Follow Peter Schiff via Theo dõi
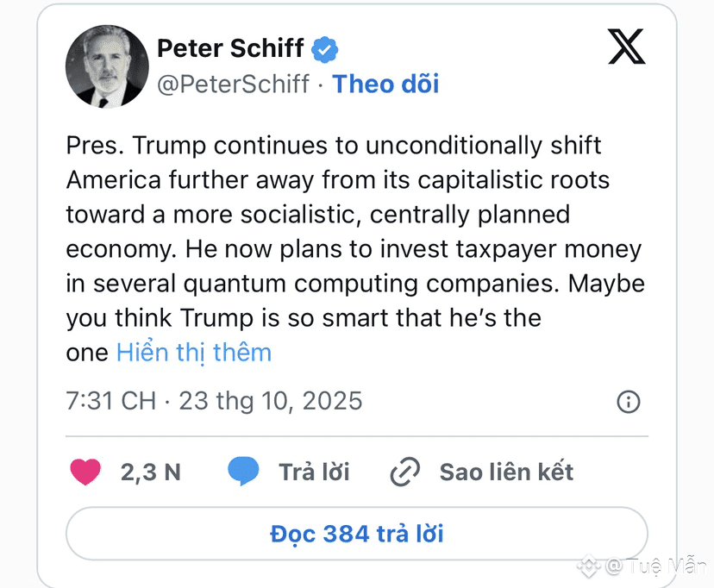 click(x=385, y=84)
